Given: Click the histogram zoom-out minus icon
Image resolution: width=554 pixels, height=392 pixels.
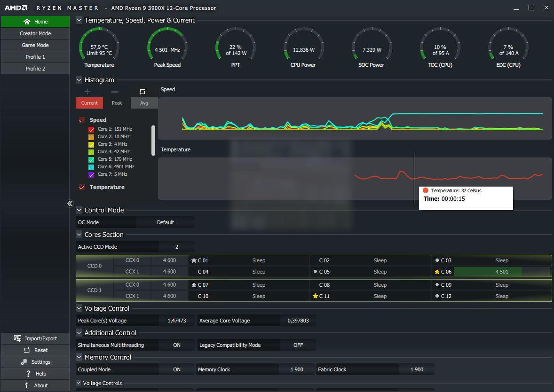Looking at the screenshot, I should click(115, 92).
